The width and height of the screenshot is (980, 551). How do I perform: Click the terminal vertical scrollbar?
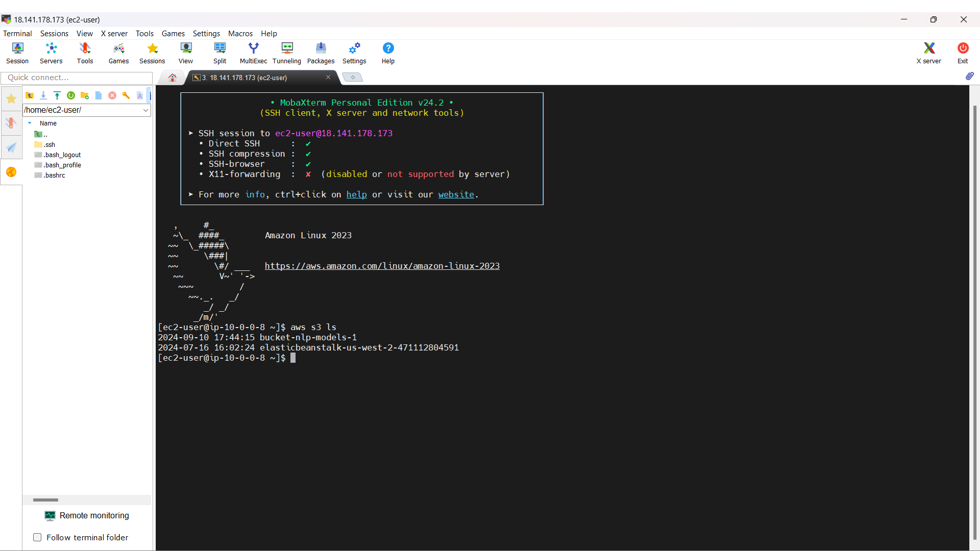974,321
